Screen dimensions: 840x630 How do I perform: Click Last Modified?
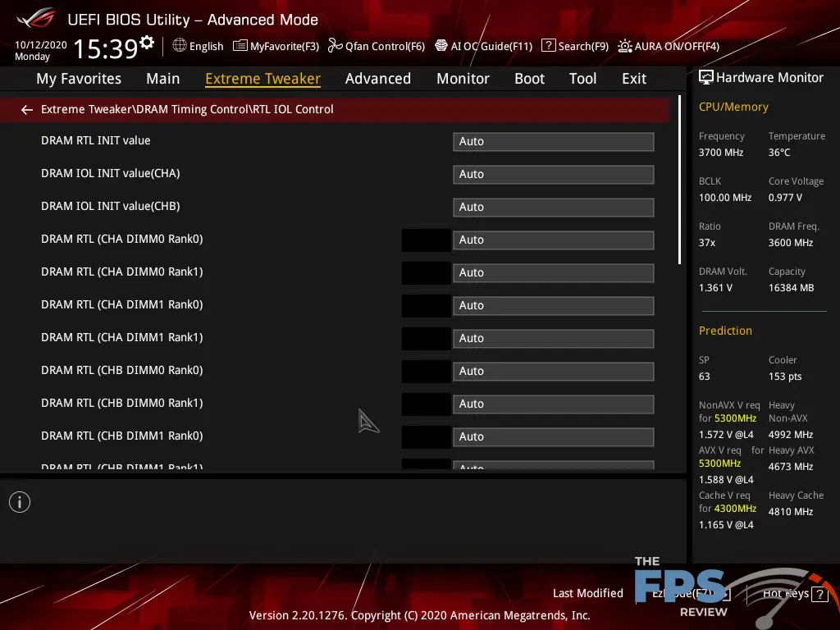pos(587,593)
